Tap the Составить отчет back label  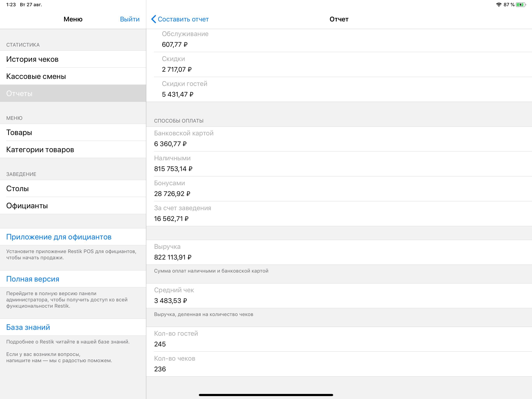183,19
